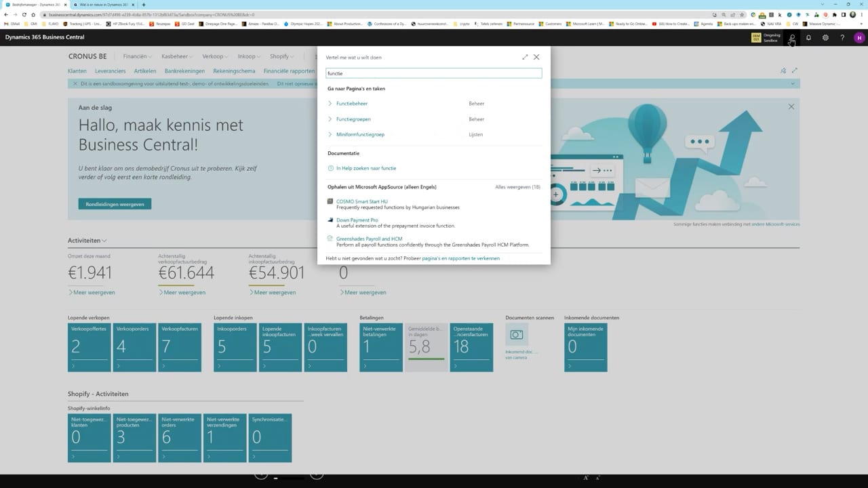Open the Inkooporders tile
The image size is (868, 488).
point(235,348)
